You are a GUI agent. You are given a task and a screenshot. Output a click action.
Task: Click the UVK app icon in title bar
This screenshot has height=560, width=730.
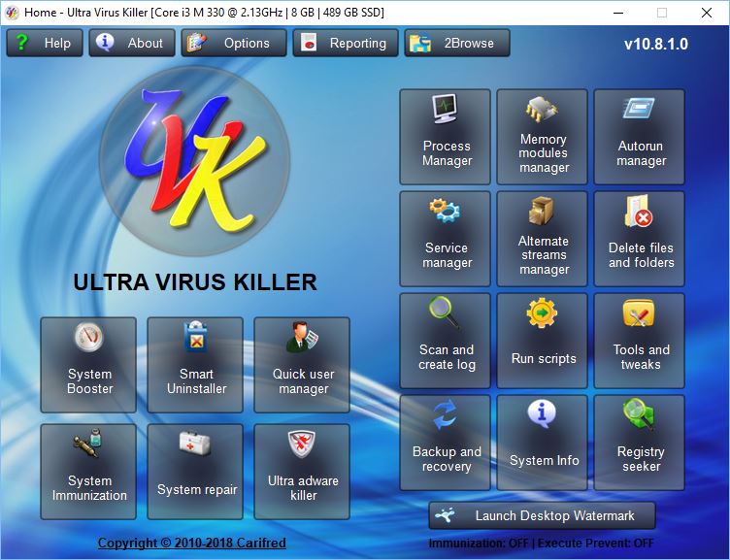12,13
